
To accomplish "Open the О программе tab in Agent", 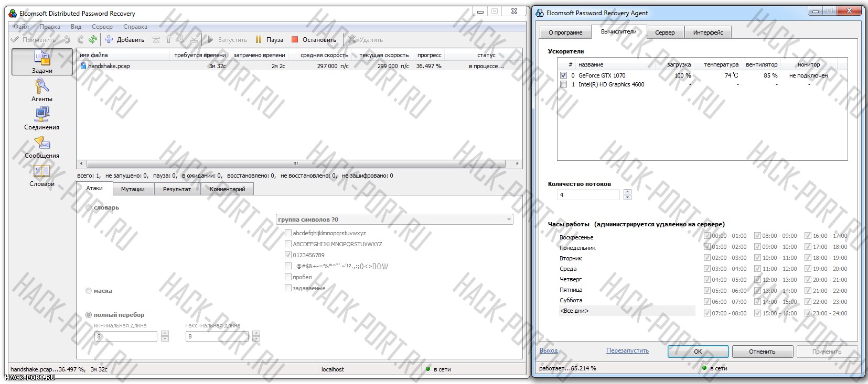I will (x=565, y=32).
